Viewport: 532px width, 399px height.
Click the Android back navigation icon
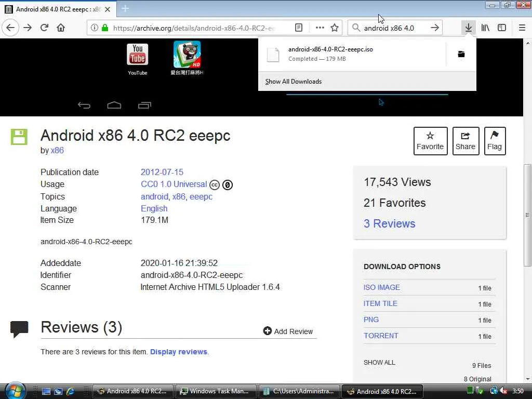click(x=84, y=105)
